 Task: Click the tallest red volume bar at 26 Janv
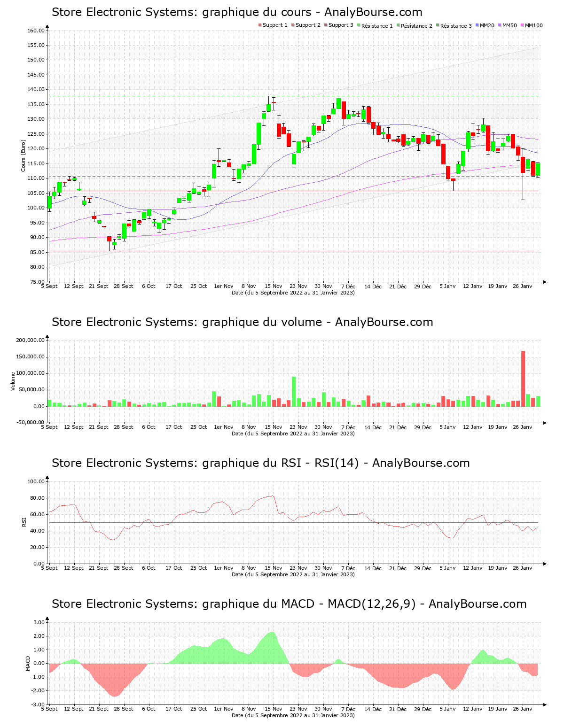pos(523,379)
